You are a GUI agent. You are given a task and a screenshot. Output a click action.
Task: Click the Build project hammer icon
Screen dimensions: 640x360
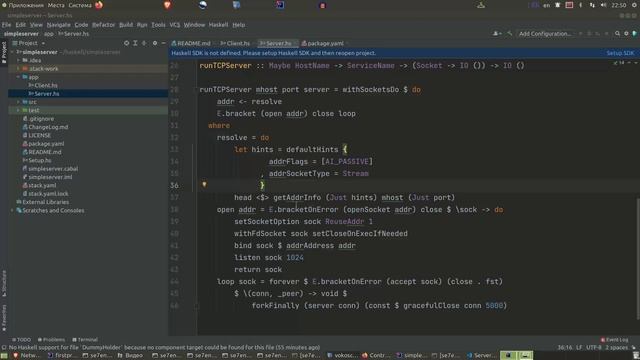tap(510, 33)
